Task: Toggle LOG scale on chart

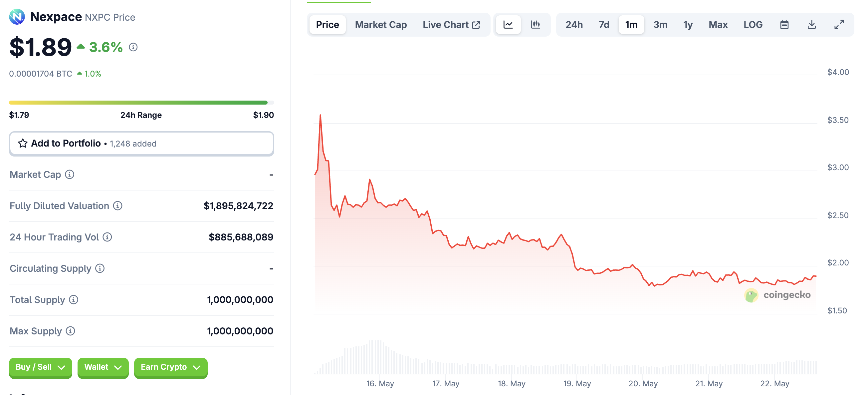Action: pos(753,25)
